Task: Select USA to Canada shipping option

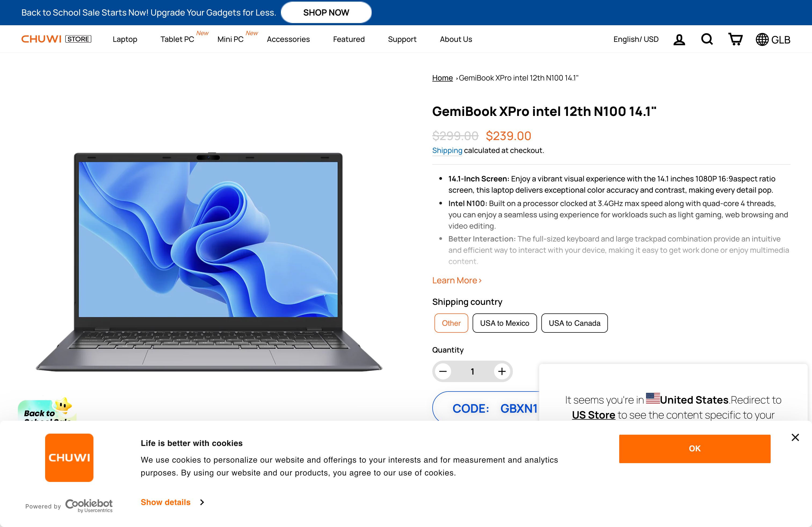Action: coord(575,323)
